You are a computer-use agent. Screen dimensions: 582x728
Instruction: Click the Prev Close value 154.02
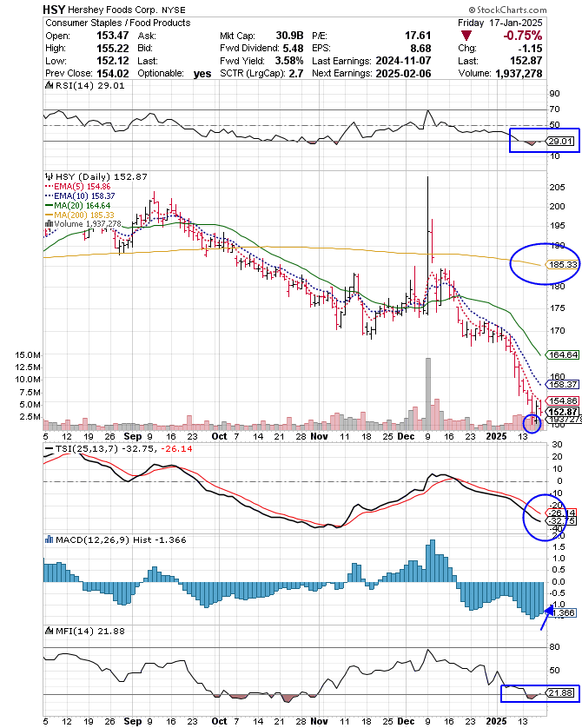pyautogui.click(x=112, y=73)
